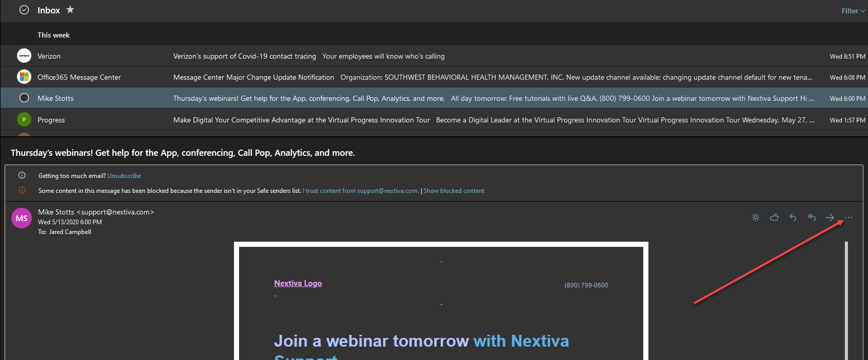The height and width of the screenshot is (360, 868).
Task: Open the Filter dropdown
Action: (x=853, y=11)
